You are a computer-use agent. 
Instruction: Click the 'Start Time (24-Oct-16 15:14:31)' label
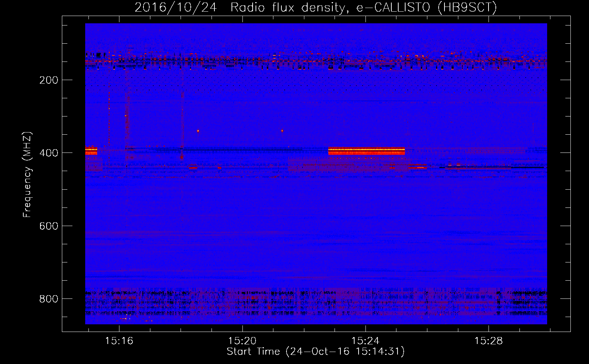(316, 352)
